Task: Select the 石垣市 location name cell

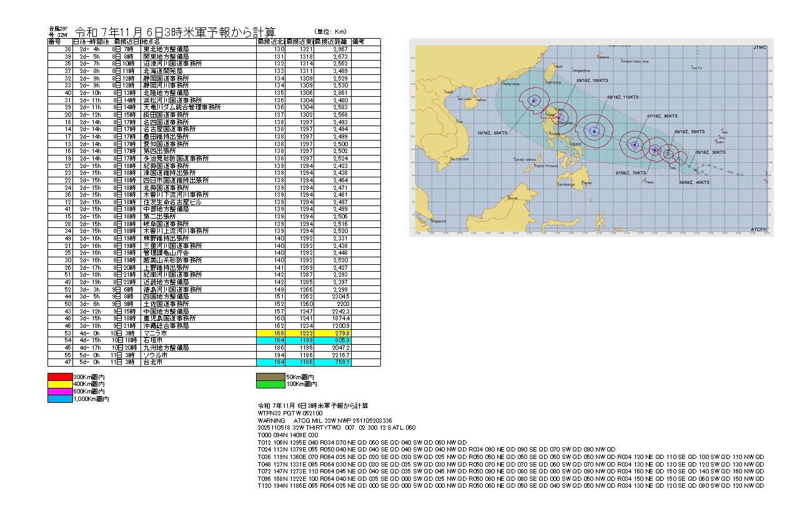Action: point(199,340)
